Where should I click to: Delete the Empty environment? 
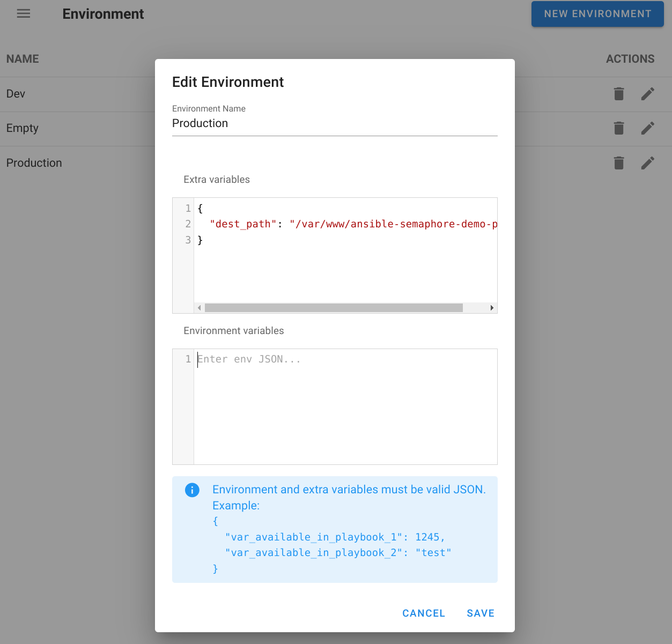point(619,128)
